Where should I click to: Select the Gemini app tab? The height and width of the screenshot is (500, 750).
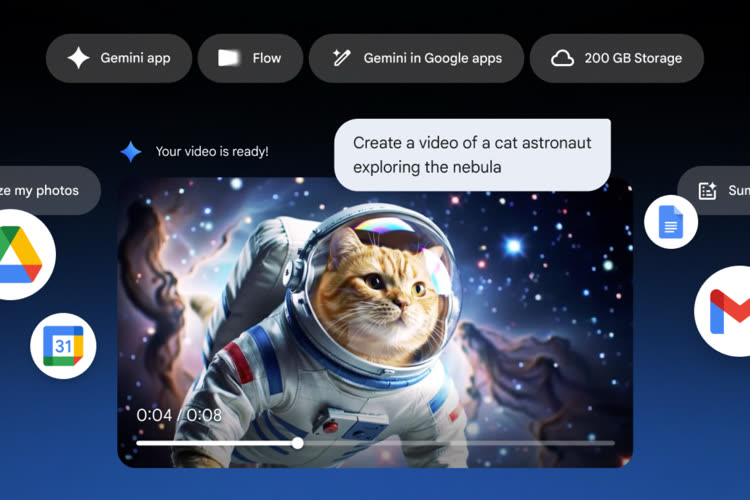(119, 58)
